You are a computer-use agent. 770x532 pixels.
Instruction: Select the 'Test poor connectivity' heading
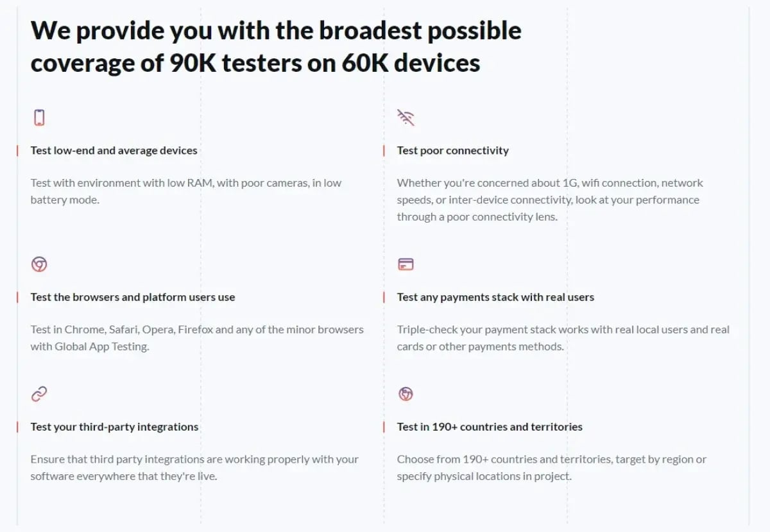(452, 151)
